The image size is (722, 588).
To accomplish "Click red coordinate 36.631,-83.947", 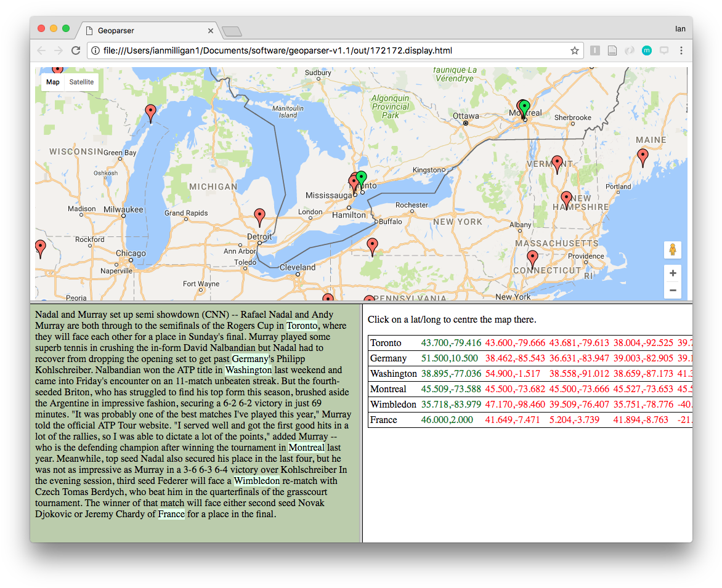I will coord(579,358).
